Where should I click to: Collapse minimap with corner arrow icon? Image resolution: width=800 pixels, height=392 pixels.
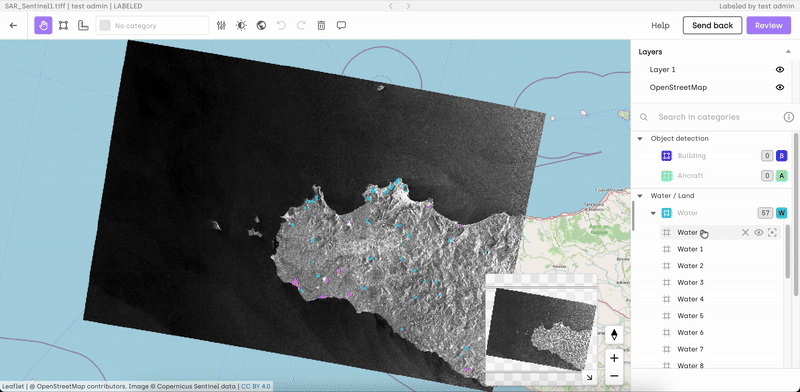(589, 378)
